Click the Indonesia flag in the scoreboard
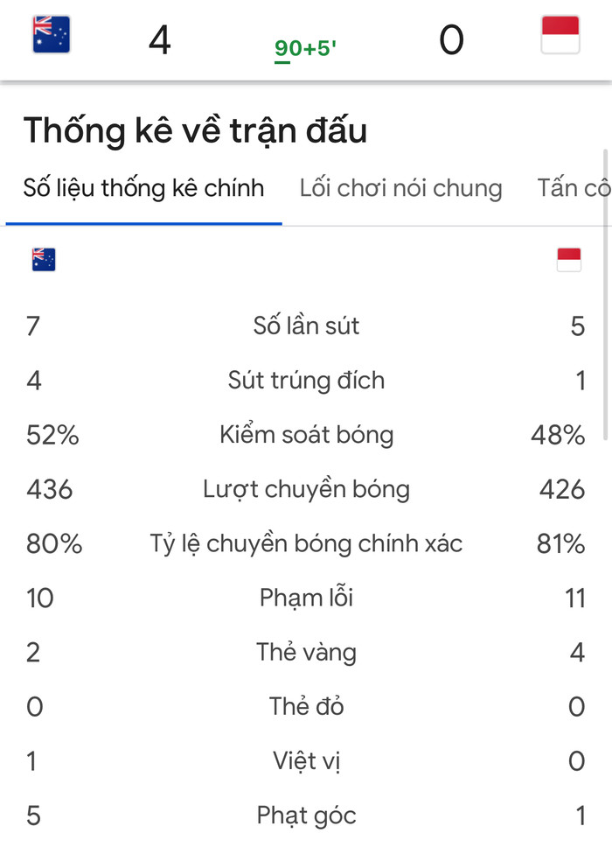Viewport: 612px width, 868px height. pos(562,33)
